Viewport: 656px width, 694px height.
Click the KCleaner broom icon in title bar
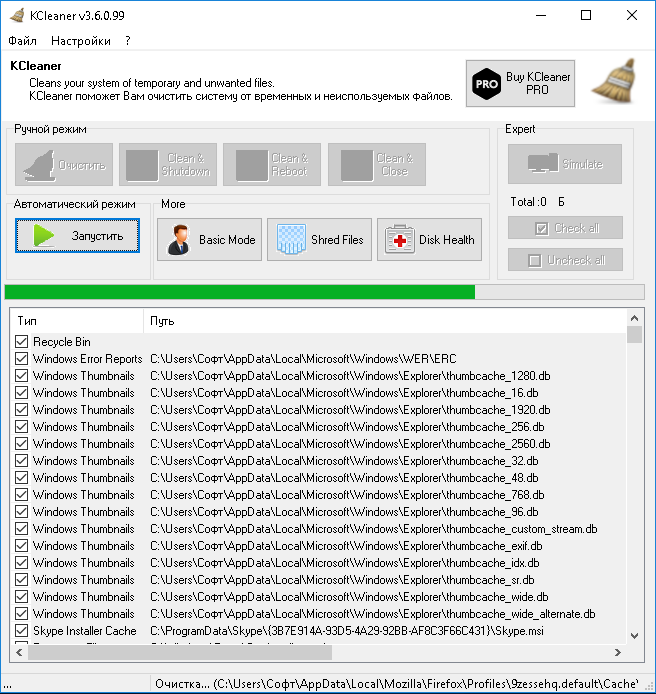pyautogui.click(x=17, y=15)
